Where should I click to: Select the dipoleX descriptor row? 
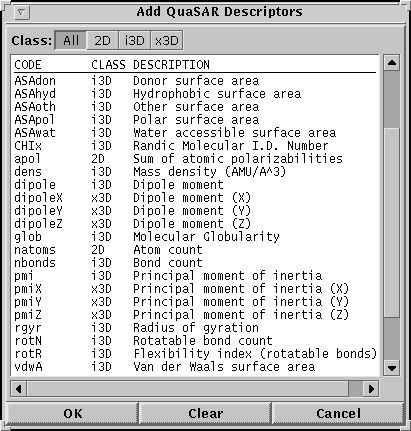point(195,198)
